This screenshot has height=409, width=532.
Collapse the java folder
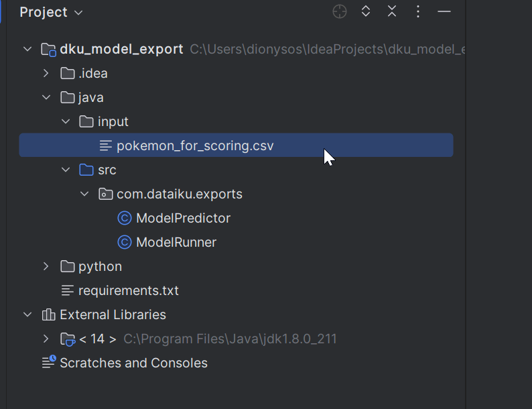pos(46,98)
